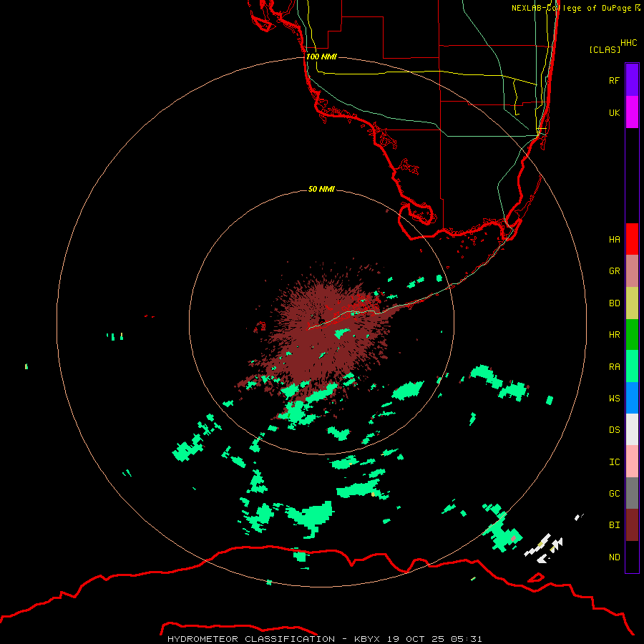Click the UK magenta legend swatch
644x644 pixels.
[632, 112]
